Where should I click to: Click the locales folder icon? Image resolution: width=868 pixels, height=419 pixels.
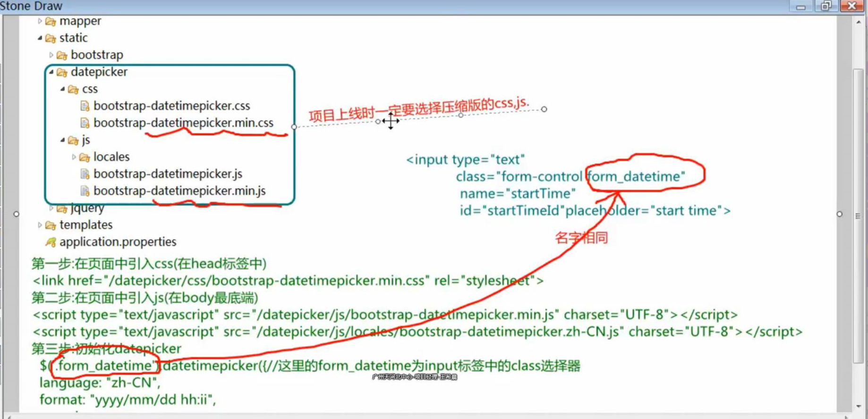coord(85,157)
